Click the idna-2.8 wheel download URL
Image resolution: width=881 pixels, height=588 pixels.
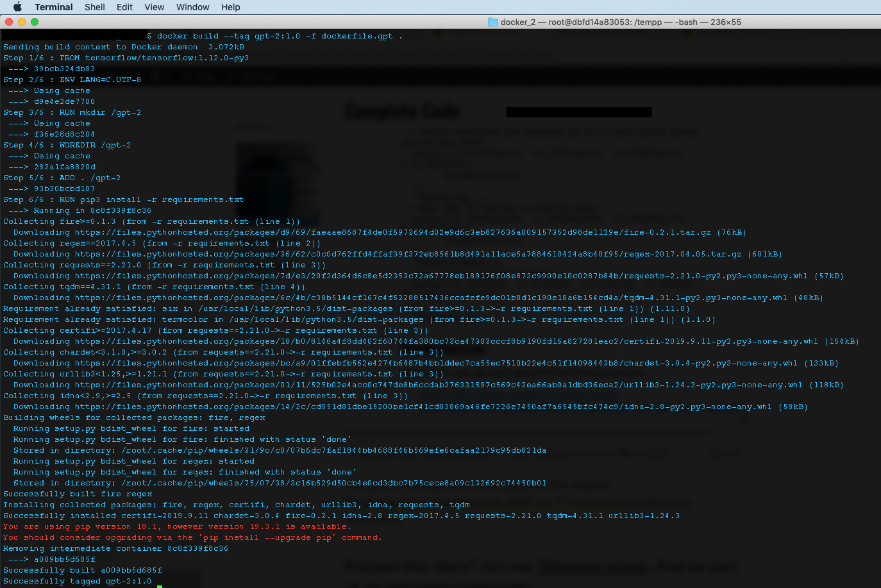[x=423, y=407]
